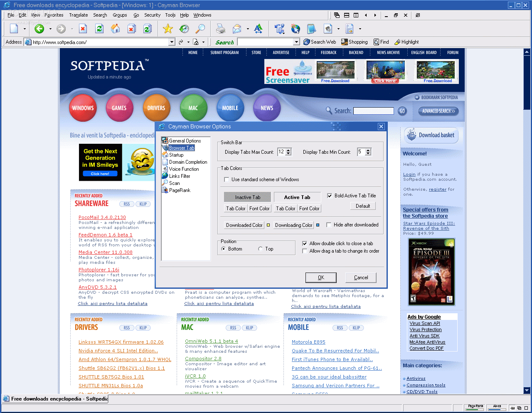This screenshot has width=532, height=413.
Task: Uncheck Bold Active Tab Title
Action: pos(330,196)
